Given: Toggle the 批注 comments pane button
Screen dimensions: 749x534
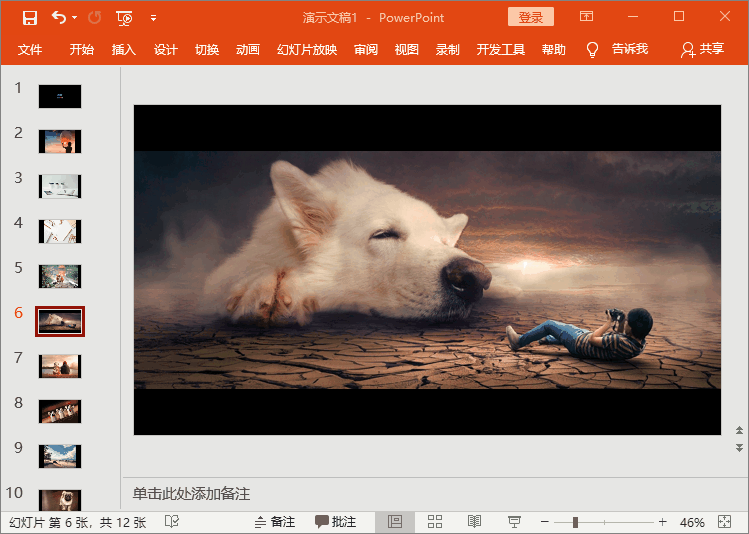Looking at the screenshot, I should click(335, 522).
